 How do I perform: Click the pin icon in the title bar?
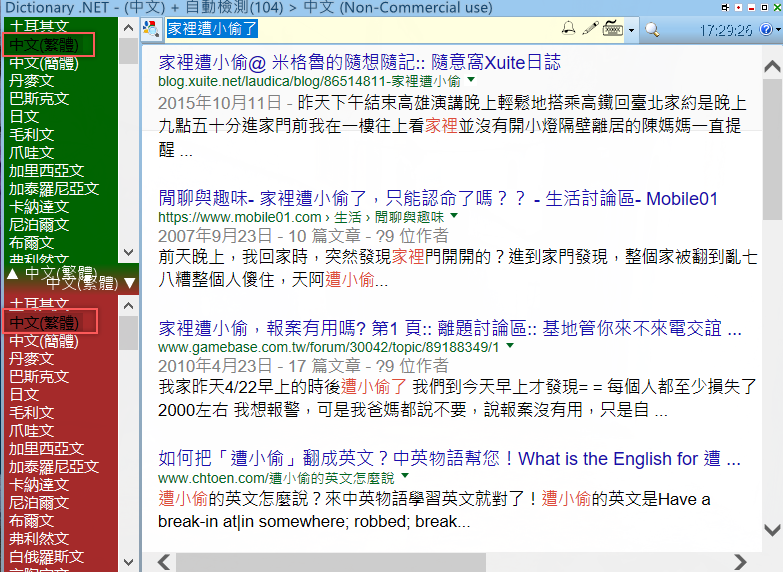pos(726,7)
